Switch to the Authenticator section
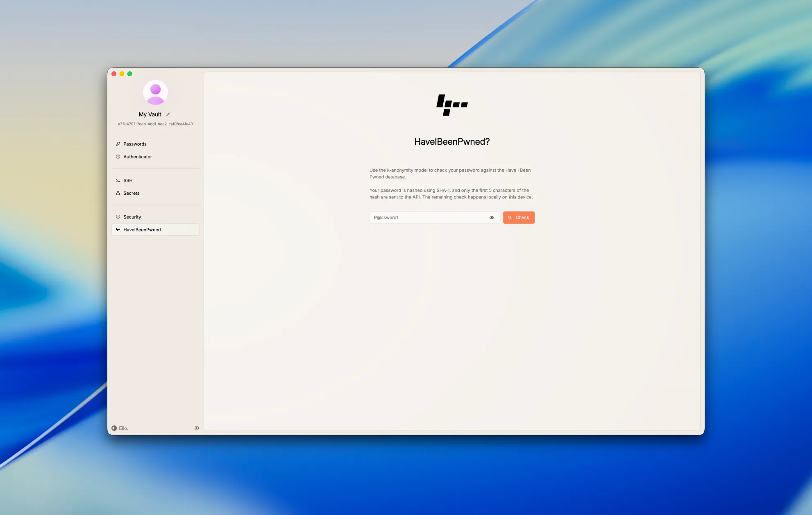The image size is (812, 515). [x=138, y=157]
